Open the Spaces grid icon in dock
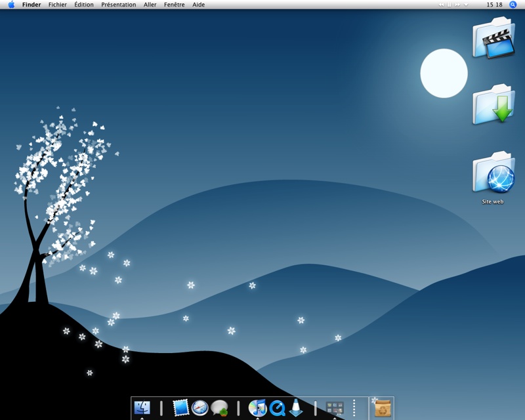This screenshot has height=420, width=525. click(335, 408)
